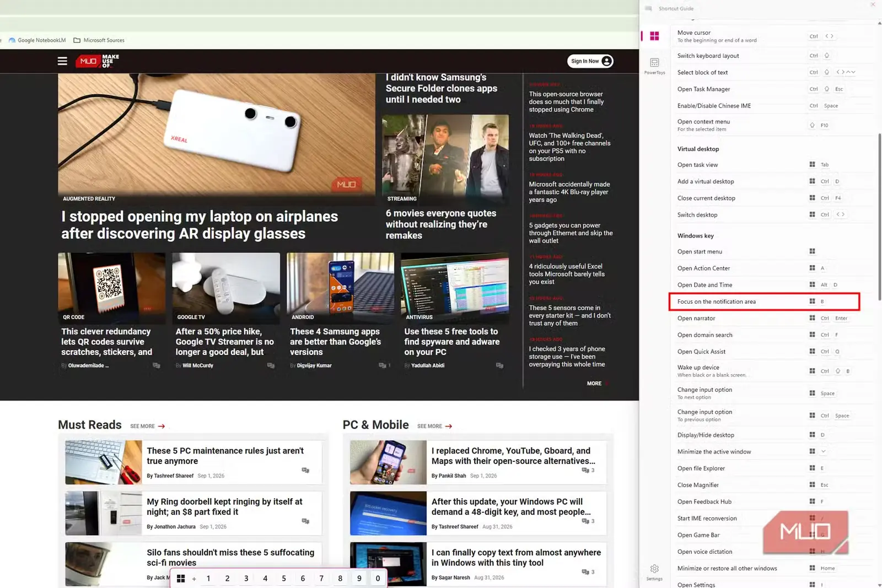Open comments on the 48-digit key article
This screenshot has width=882, height=588.
(x=585, y=521)
